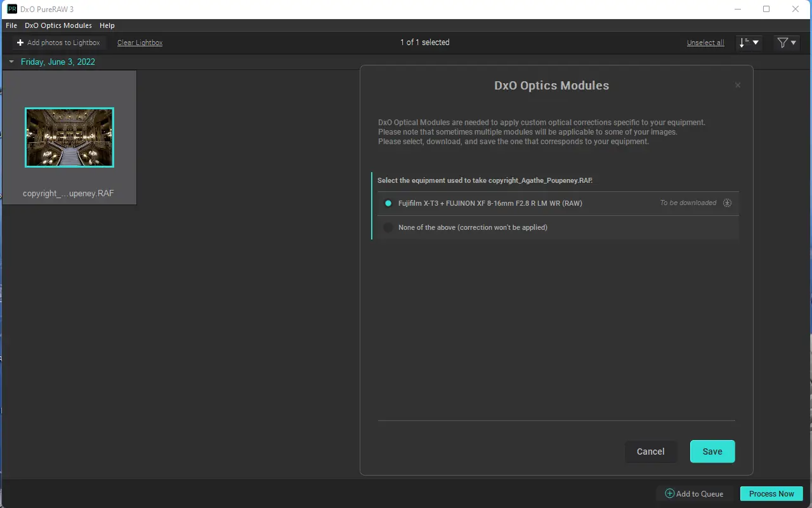812x508 pixels.
Task: Choose None of the above radio option
Action: coord(388,227)
